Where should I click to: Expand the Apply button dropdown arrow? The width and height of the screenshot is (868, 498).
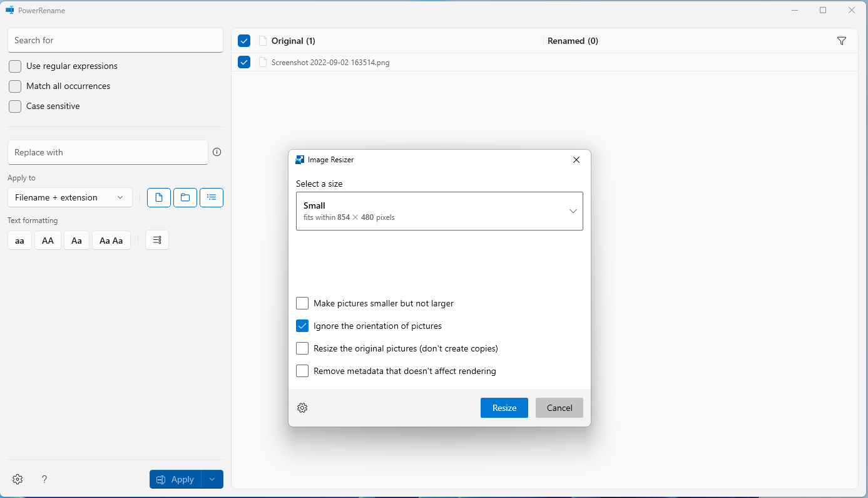click(x=212, y=479)
